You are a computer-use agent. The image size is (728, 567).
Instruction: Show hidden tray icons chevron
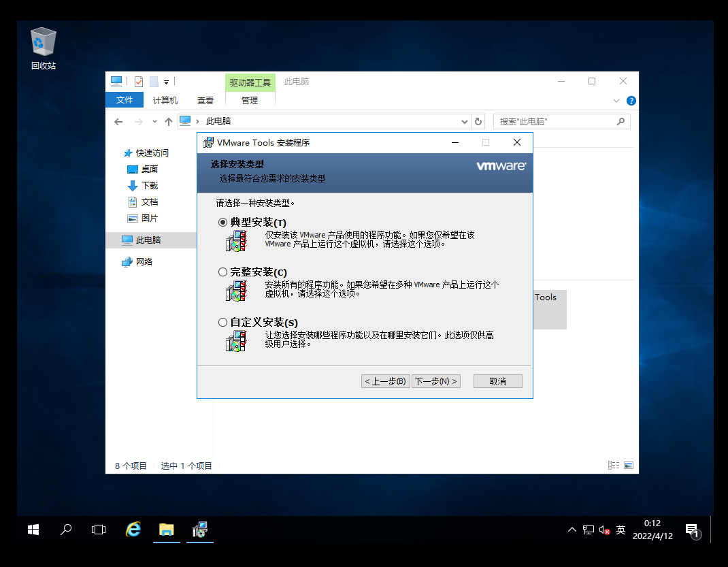(572, 530)
